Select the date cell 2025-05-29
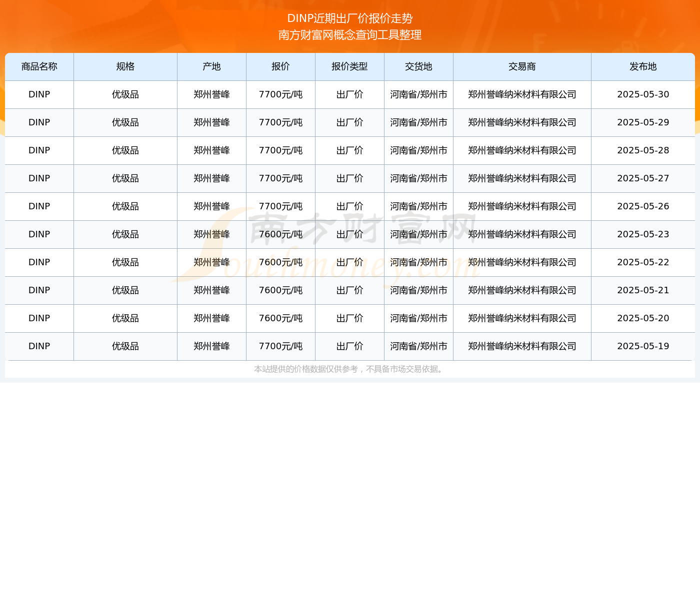 coord(643,122)
